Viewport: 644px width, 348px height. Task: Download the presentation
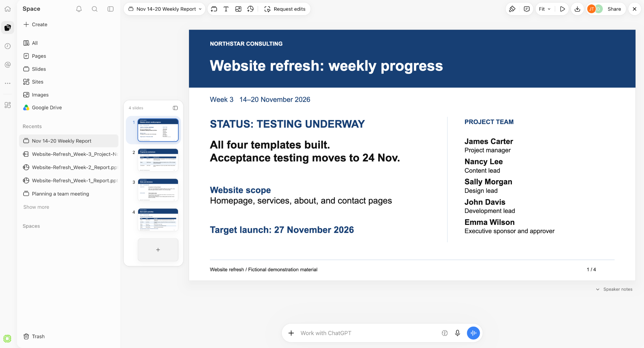pos(577,9)
